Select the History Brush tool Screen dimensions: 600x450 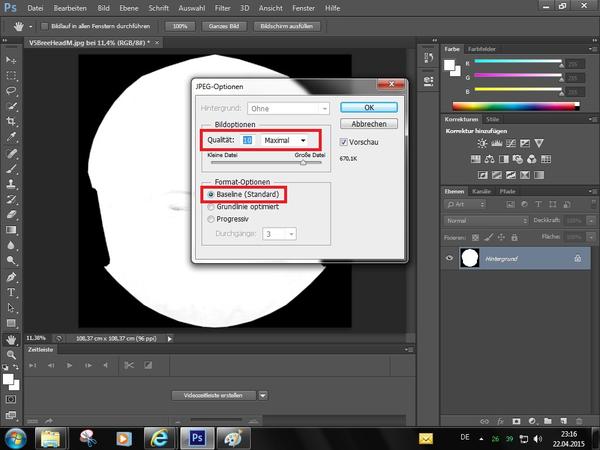(x=11, y=199)
